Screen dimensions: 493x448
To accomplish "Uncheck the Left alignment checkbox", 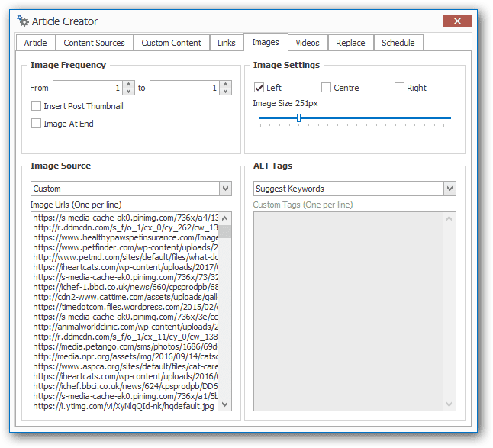I will click(x=259, y=88).
